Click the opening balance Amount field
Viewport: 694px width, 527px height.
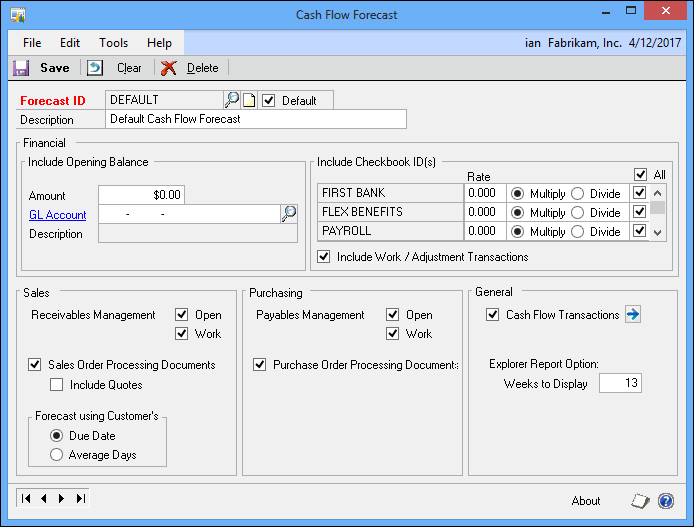(141, 195)
